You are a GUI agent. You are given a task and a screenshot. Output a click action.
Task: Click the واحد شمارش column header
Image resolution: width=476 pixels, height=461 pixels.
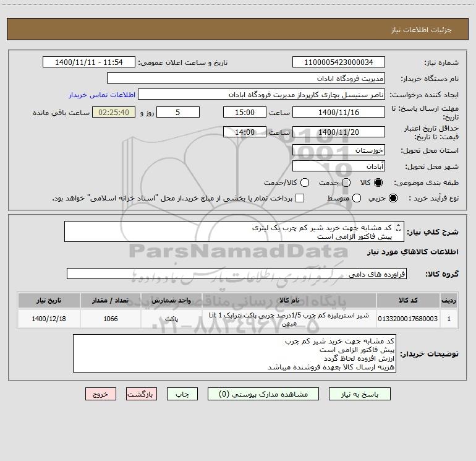coord(171,300)
